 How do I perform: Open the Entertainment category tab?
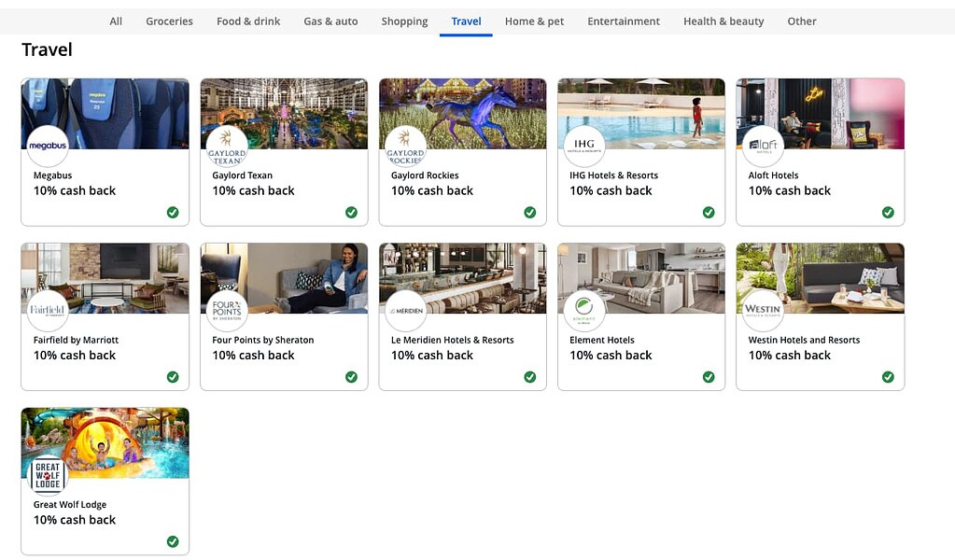tap(624, 21)
